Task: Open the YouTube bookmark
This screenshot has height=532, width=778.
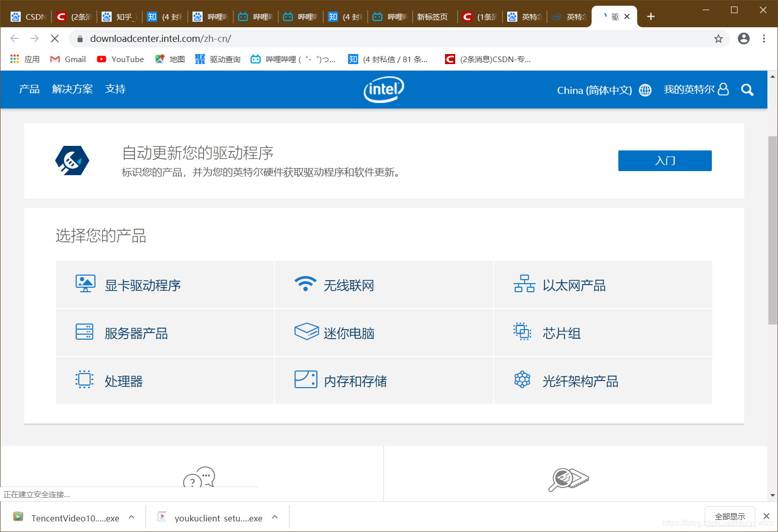Action: click(120, 59)
